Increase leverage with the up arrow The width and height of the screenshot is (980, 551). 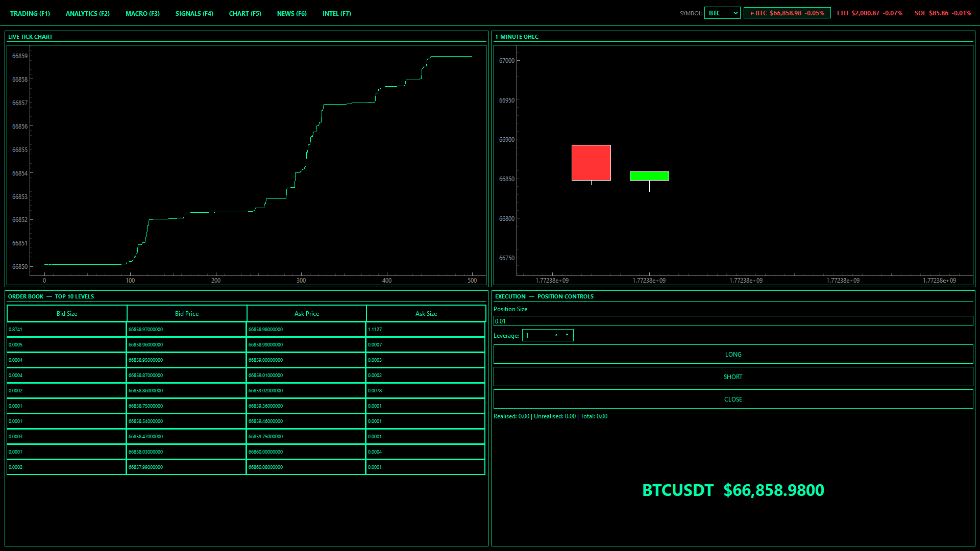pyautogui.click(x=556, y=335)
